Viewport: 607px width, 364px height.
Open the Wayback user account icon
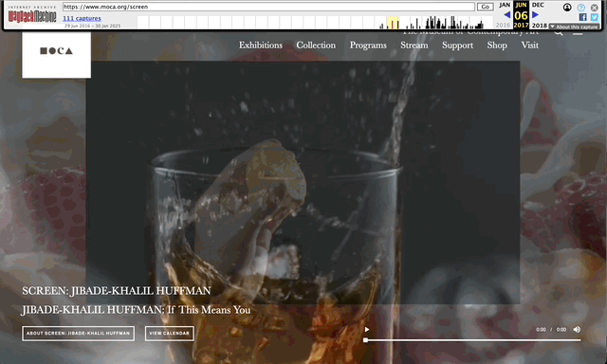point(567,8)
